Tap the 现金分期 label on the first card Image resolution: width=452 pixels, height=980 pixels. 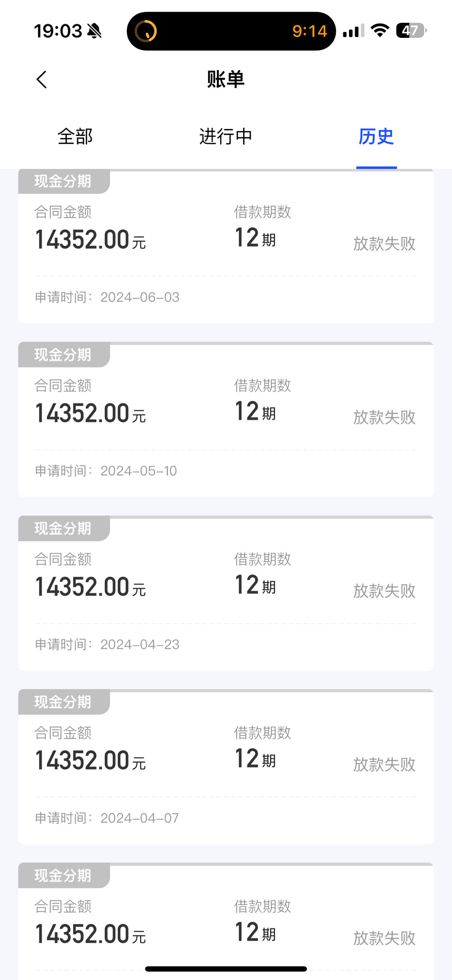point(63,181)
